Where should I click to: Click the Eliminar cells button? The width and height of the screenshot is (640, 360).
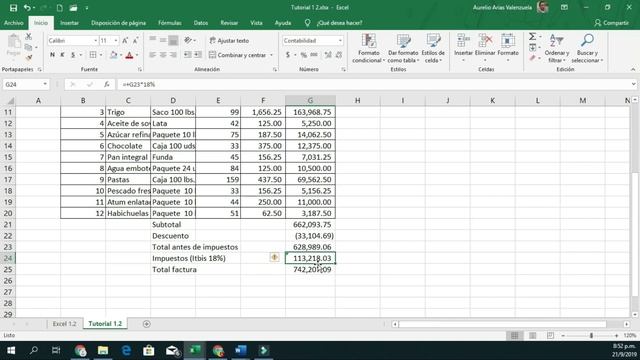485,48
